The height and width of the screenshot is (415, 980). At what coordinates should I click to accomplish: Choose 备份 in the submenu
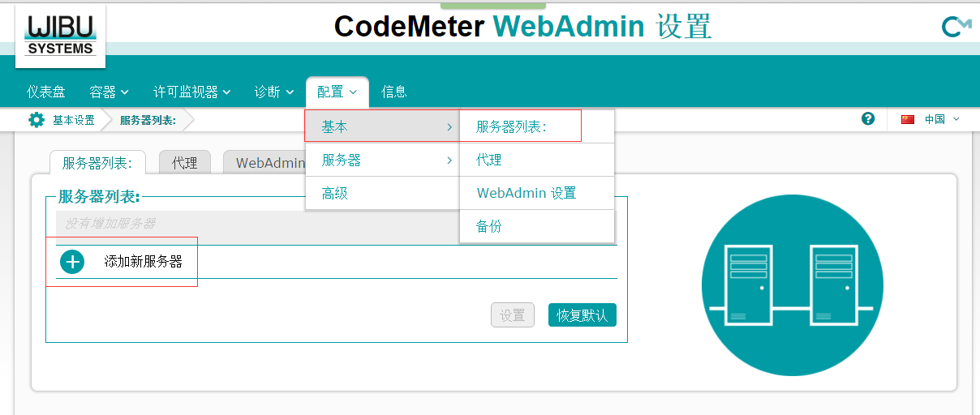point(537,226)
